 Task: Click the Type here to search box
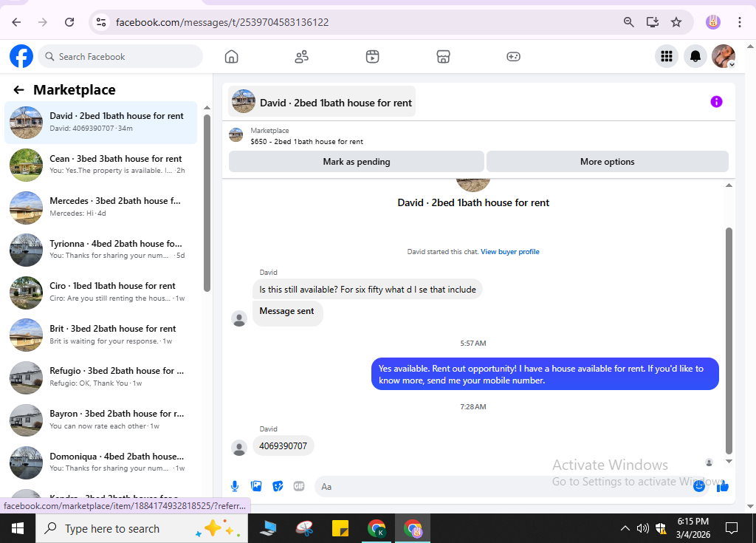pos(142,528)
